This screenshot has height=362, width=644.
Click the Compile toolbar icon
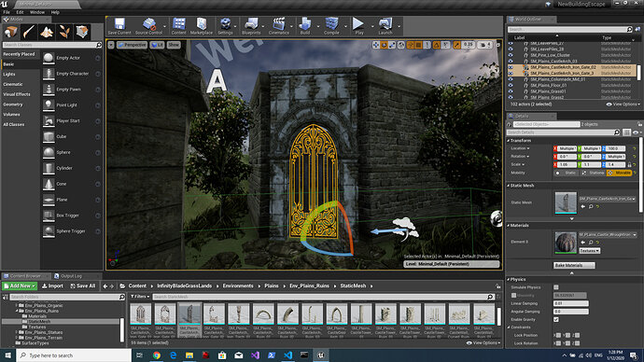click(331, 26)
